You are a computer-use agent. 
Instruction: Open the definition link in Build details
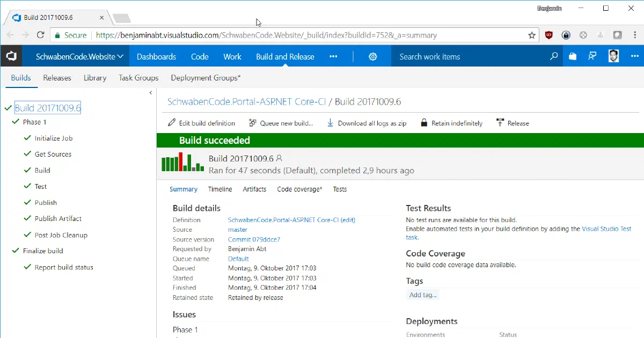[x=291, y=220]
